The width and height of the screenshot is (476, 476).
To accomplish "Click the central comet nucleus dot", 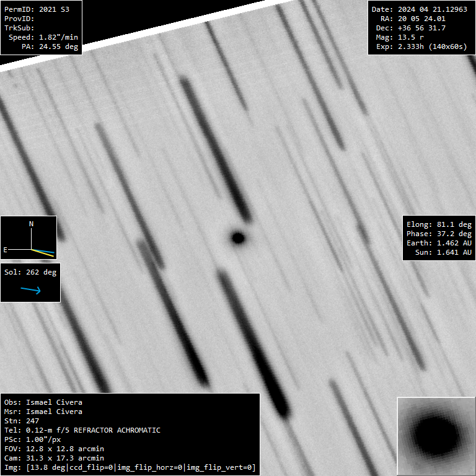I will coord(238,238).
